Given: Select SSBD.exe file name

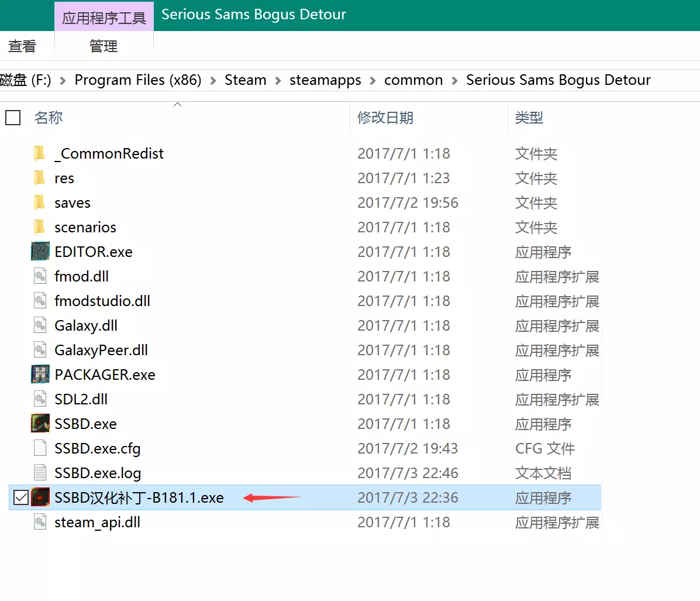Looking at the screenshot, I should click(x=85, y=424).
